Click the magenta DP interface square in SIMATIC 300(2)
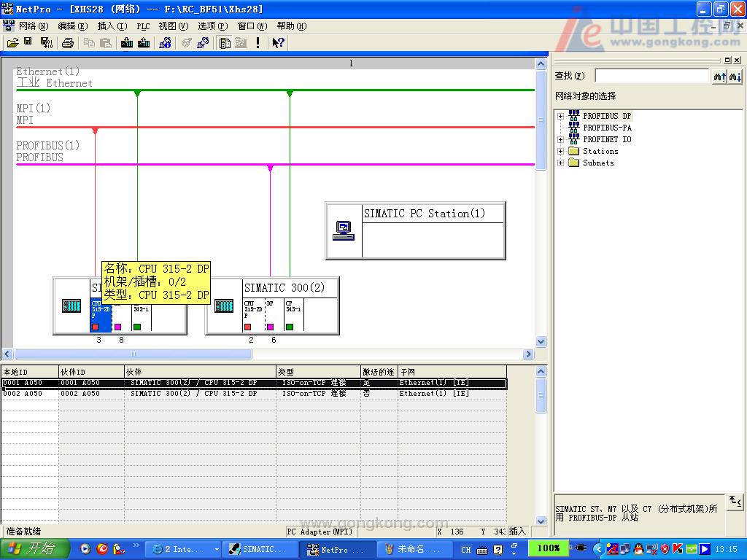This screenshot has width=747, height=560. click(270, 327)
